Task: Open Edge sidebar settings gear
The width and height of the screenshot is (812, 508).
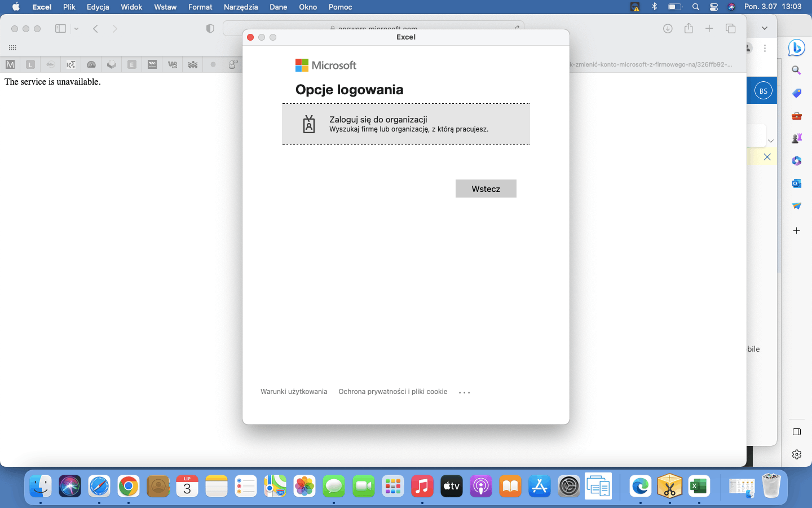Action: tap(796, 454)
